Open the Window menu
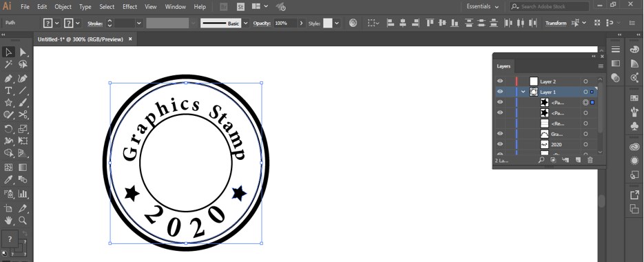 (175, 7)
